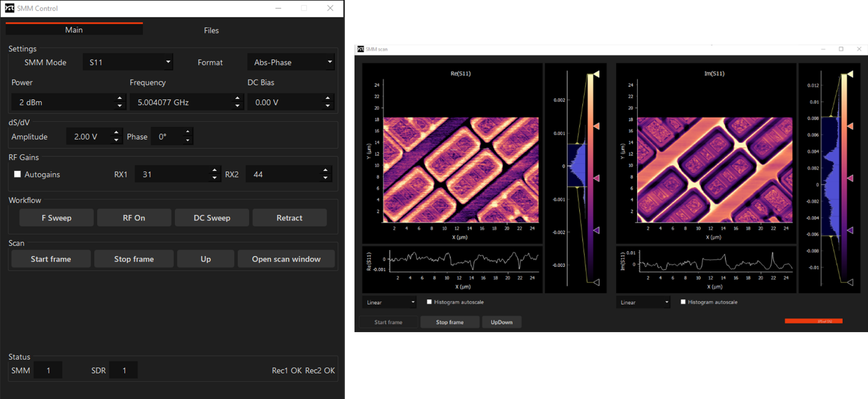Click the Up scan control icon
Image resolution: width=868 pixels, height=399 pixels.
(205, 259)
